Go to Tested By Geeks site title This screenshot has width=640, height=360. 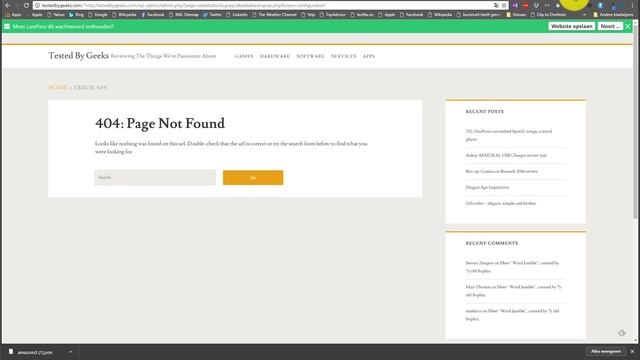pyautogui.click(x=79, y=56)
